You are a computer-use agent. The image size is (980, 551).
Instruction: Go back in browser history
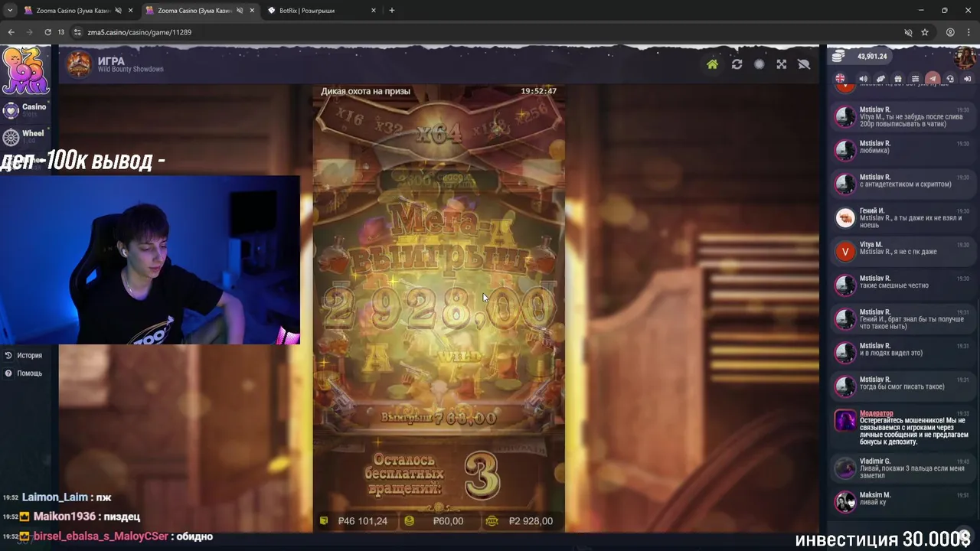pos(11,32)
